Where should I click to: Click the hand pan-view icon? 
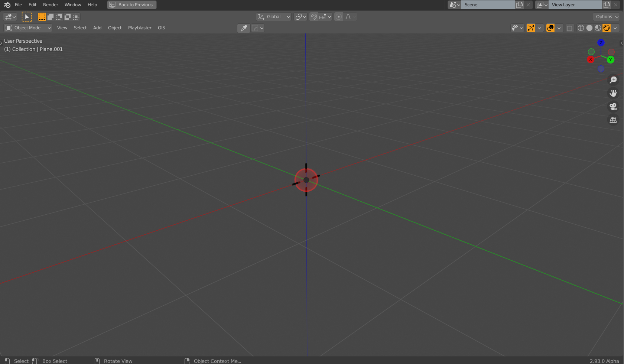coord(613,93)
